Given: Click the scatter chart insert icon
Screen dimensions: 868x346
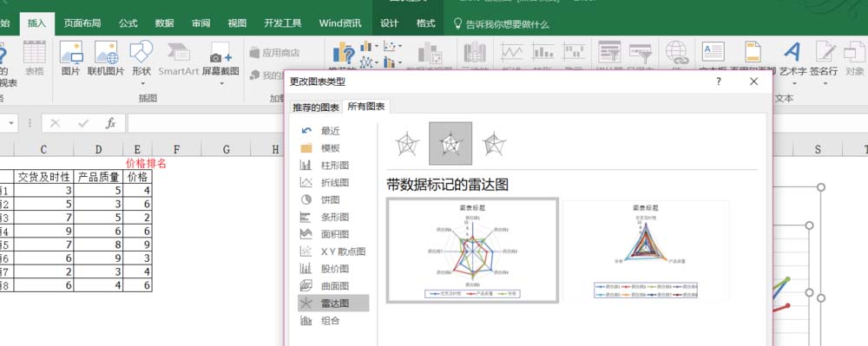Looking at the screenshot, I should (390, 47).
